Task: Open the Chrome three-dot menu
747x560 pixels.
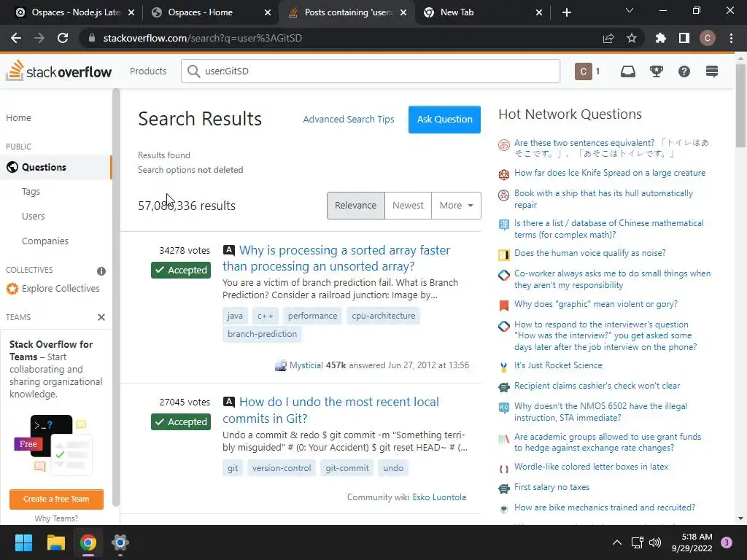Action: 731,38
